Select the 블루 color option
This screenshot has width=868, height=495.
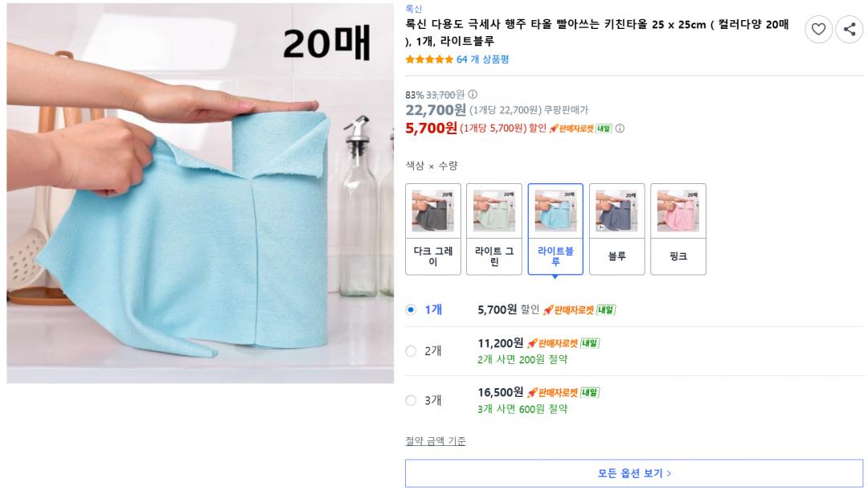coord(617,229)
